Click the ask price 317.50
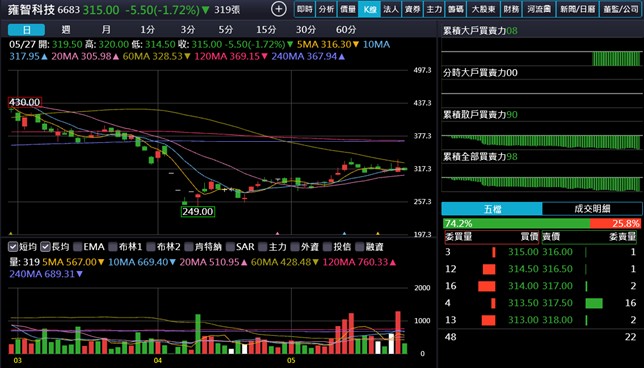This screenshot has width=644, height=368. (557, 303)
